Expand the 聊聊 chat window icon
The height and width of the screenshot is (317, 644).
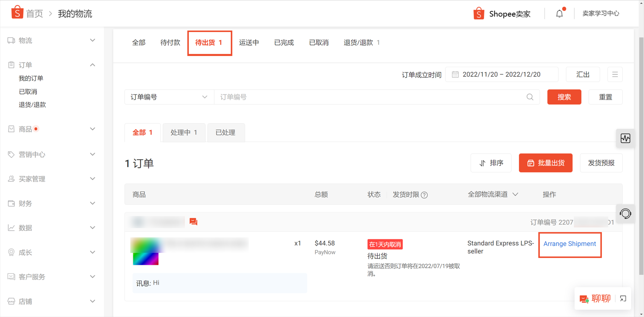(x=623, y=299)
